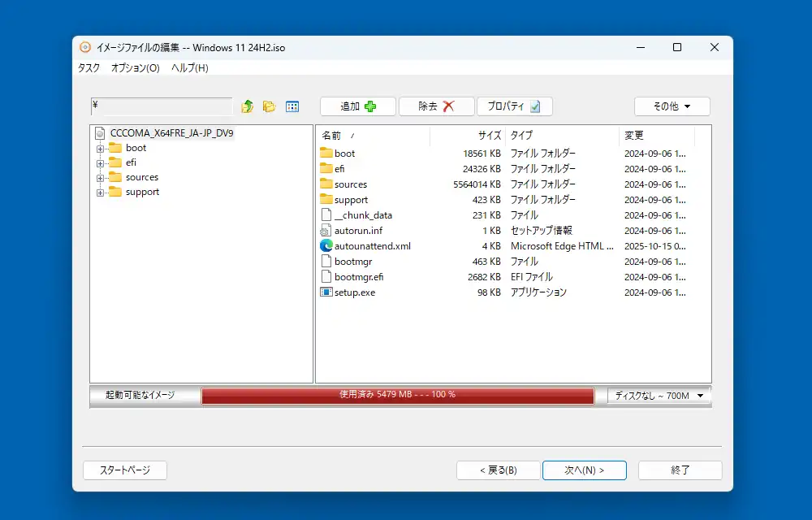Open the その他 dropdown button
This screenshot has width=812, height=520.
click(x=672, y=106)
